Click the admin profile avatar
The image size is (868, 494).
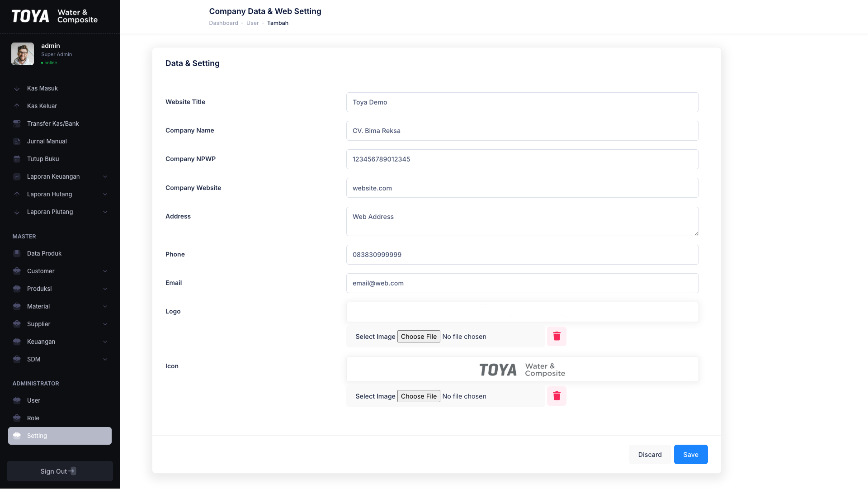[23, 54]
